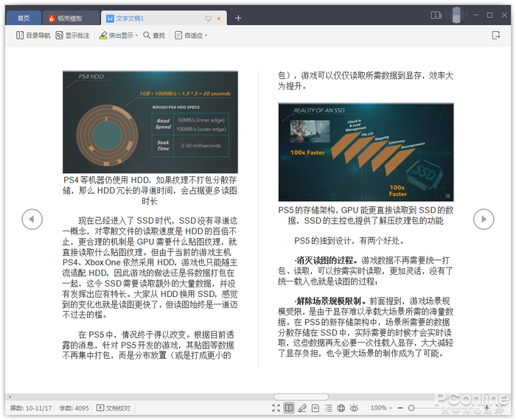Click the 屏数 10-11/17 page indicator
This screenshot has height=420, width=516.
point(31,408)
